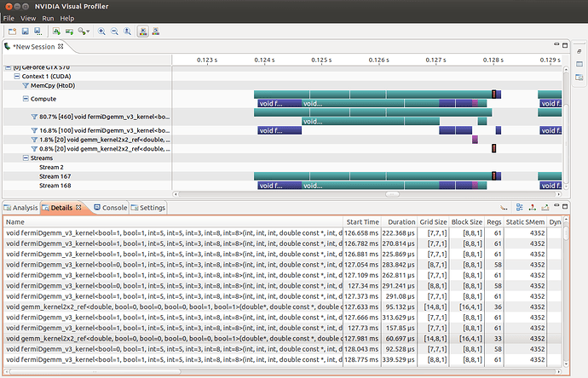Zoom out the timeline with minus magnifier
Image resolution: width=588 pixels, height=378 pixels.
coord(114,31)
